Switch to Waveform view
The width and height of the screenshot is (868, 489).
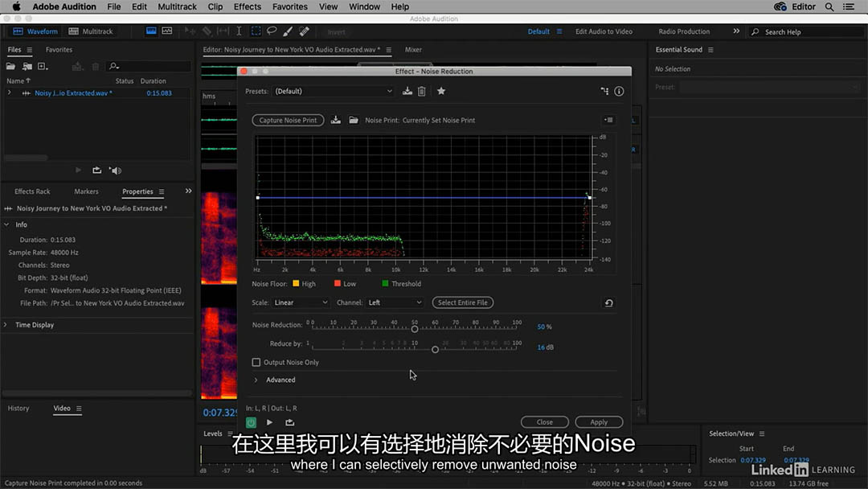35,31
